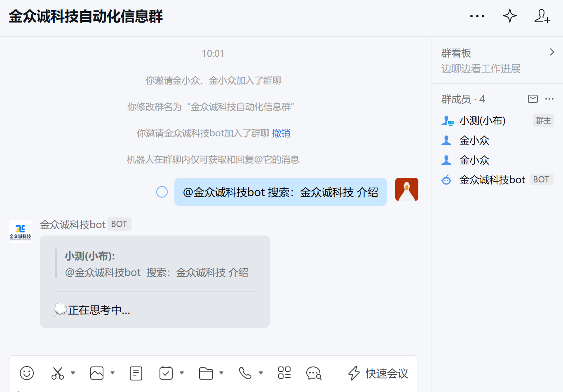
Task: Open the document note icon in toolbar
Action: [x=136, y=373]
